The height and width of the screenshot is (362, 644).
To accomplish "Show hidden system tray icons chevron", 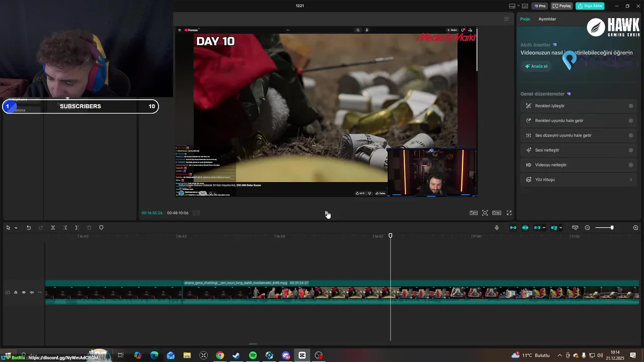I will point(560,355).
